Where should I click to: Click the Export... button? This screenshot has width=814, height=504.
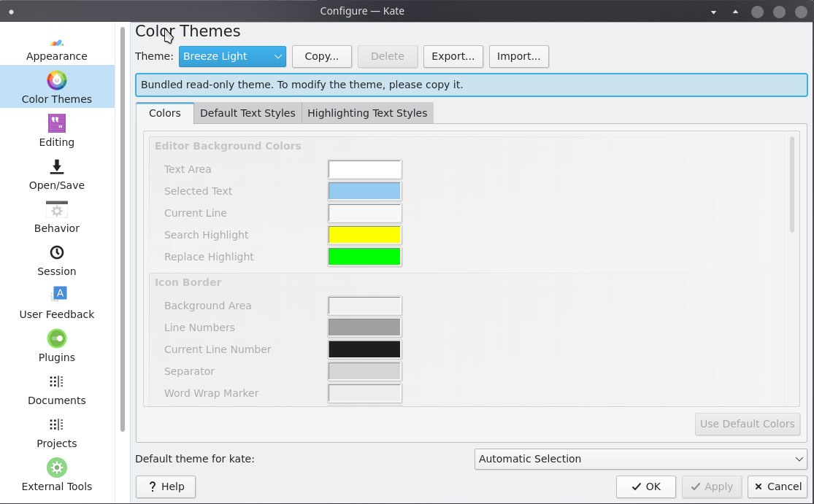pos(453,56)
